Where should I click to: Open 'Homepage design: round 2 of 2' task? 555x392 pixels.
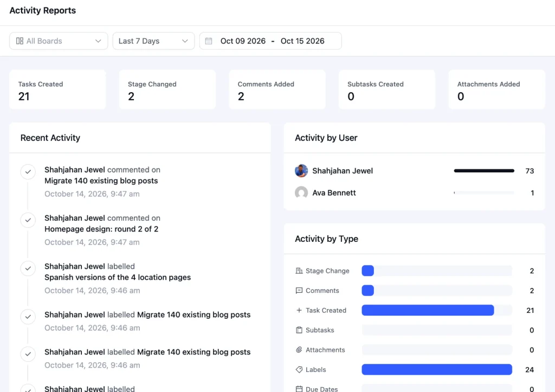pyautogui.click(x=101, y=229)
